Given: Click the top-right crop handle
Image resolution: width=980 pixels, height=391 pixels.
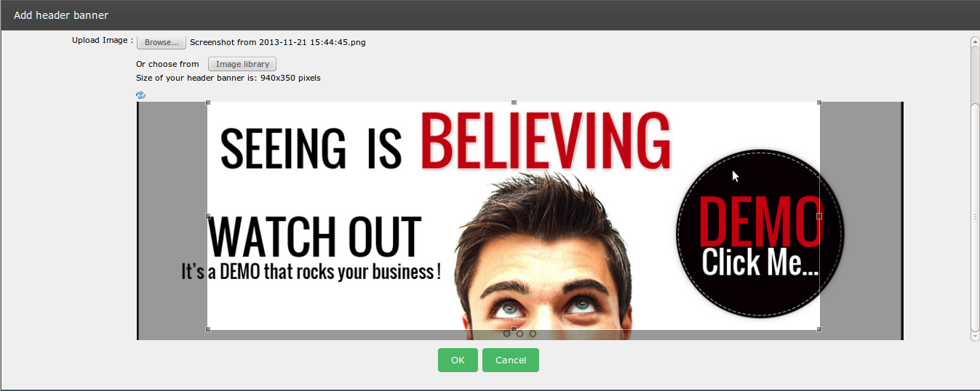Looking at the screenshot, I should tap(820, 102).
